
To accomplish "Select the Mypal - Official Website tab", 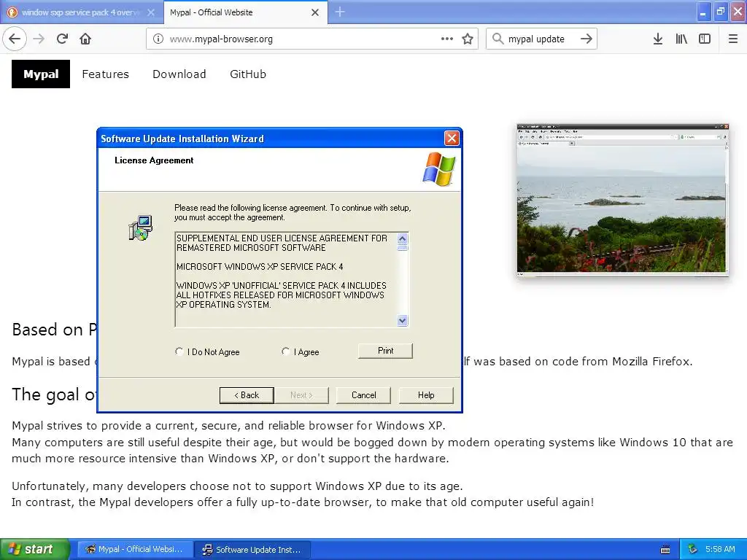I will pyautogui.click(x=245, y=12).
